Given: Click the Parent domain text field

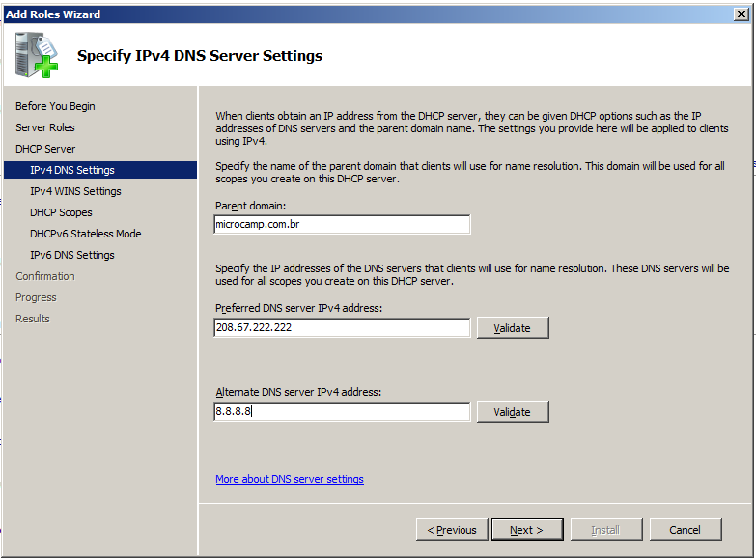Looking at the screenshot, I should (342, 224).
